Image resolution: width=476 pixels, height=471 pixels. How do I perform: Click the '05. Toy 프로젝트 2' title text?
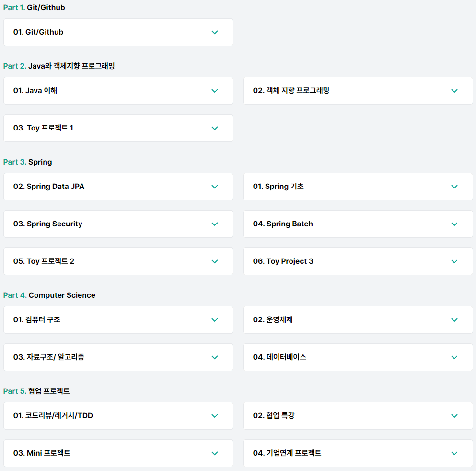44,261
